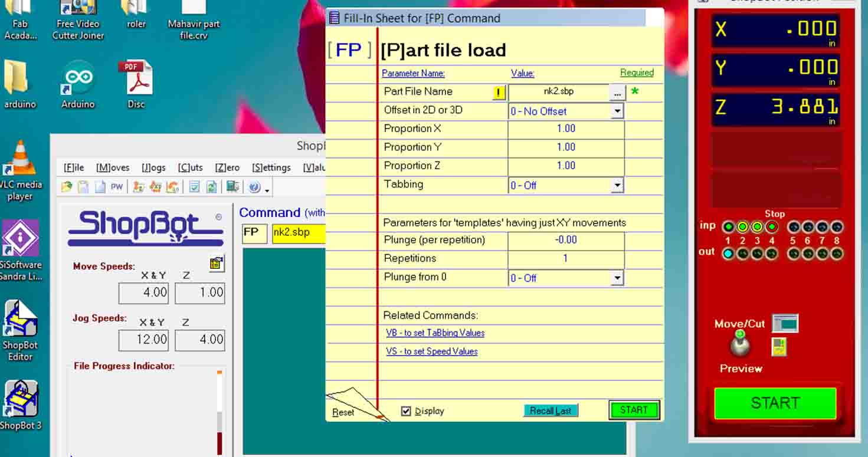Click the checklist document icon in toolbar
The width and height of the screenshot is (868, 457).
pyautogui.click(x=194, y=187)
